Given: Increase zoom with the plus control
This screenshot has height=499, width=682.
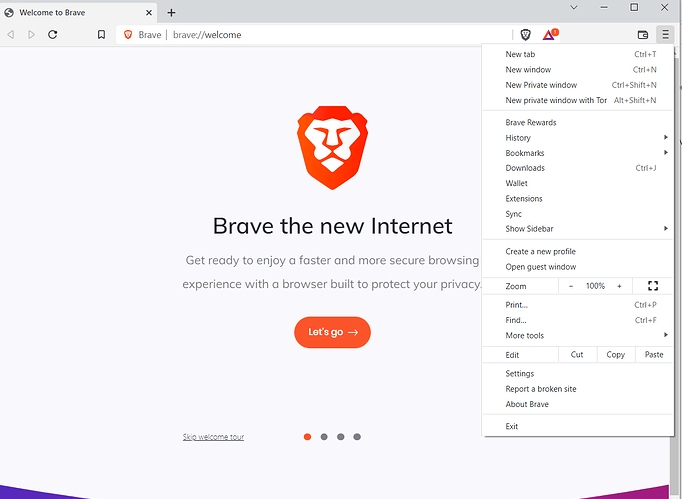Looking at the screenshot, I should pos(619,286).
